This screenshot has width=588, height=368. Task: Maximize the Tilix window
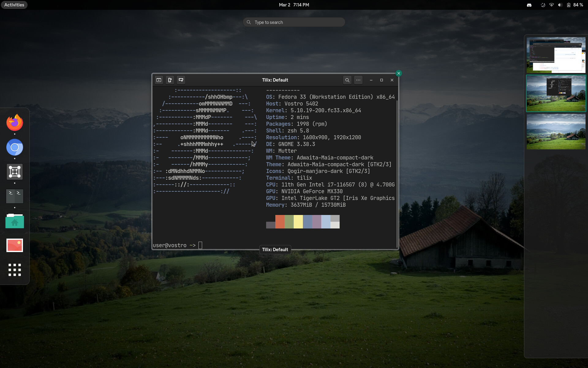coord(382,80)
